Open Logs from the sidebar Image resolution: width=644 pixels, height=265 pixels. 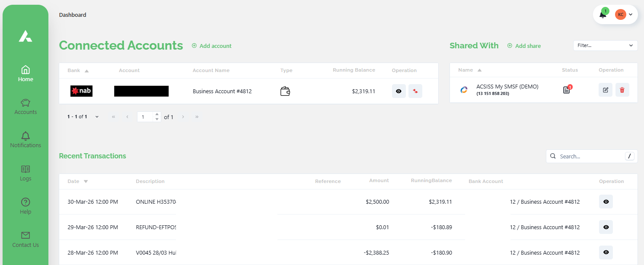point(26,173)
